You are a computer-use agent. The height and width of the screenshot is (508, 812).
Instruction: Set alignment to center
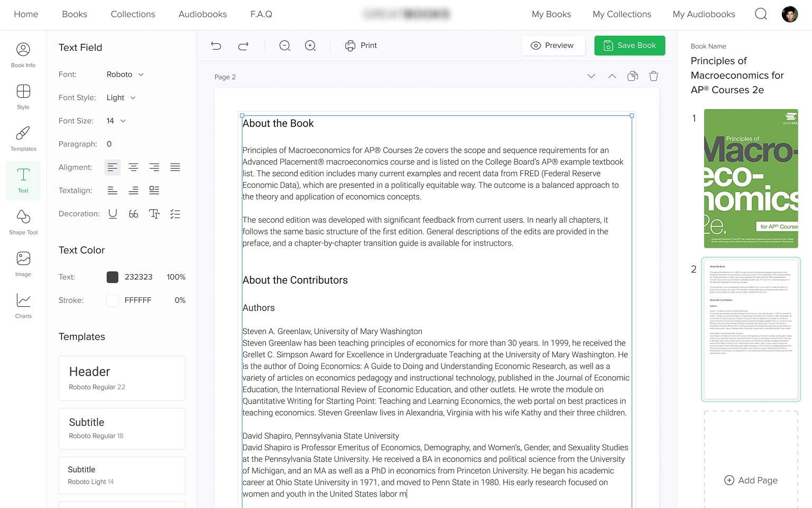point(133,167)
